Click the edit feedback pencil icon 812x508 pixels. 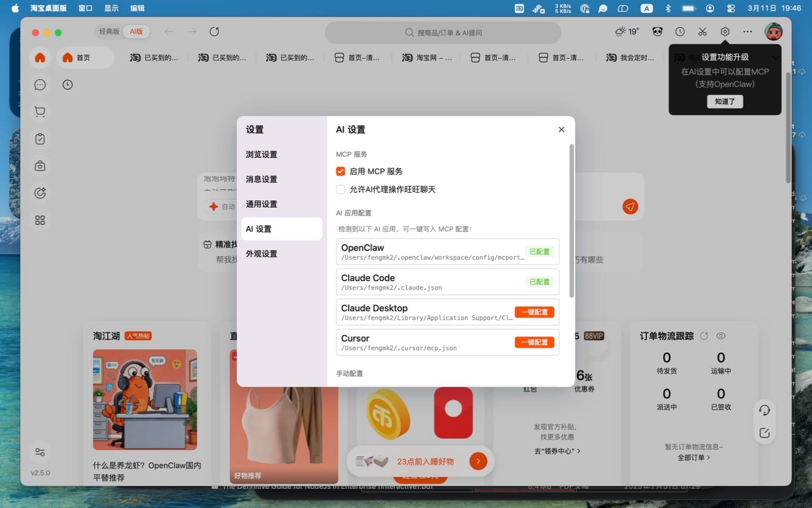pyautogui.click(x=765, y=433)
